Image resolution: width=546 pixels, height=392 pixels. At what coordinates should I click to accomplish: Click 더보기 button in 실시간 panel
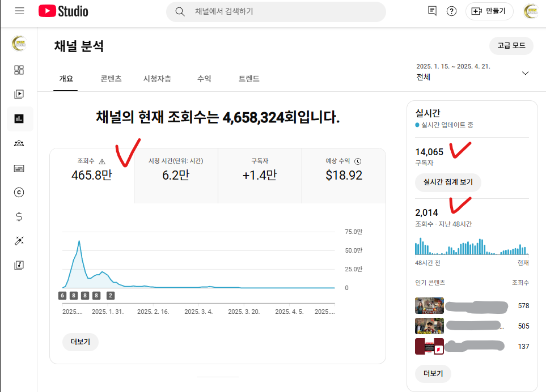click(433, 373)
